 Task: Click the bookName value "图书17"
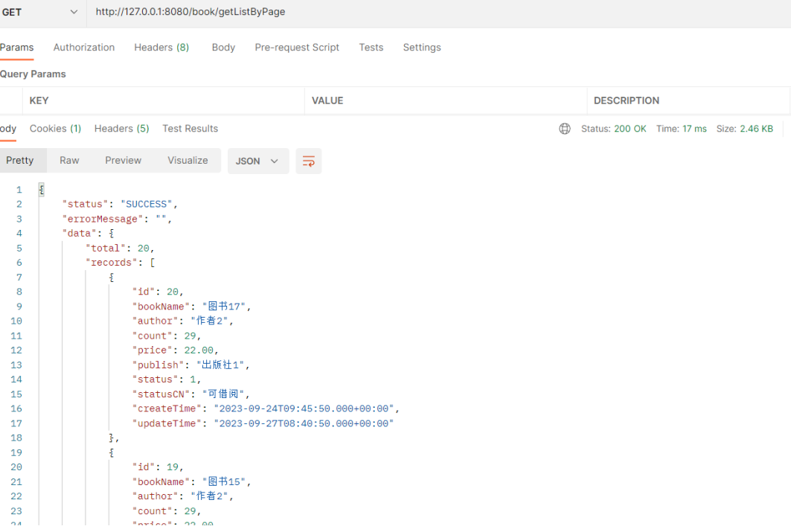(x=224, y=307)
